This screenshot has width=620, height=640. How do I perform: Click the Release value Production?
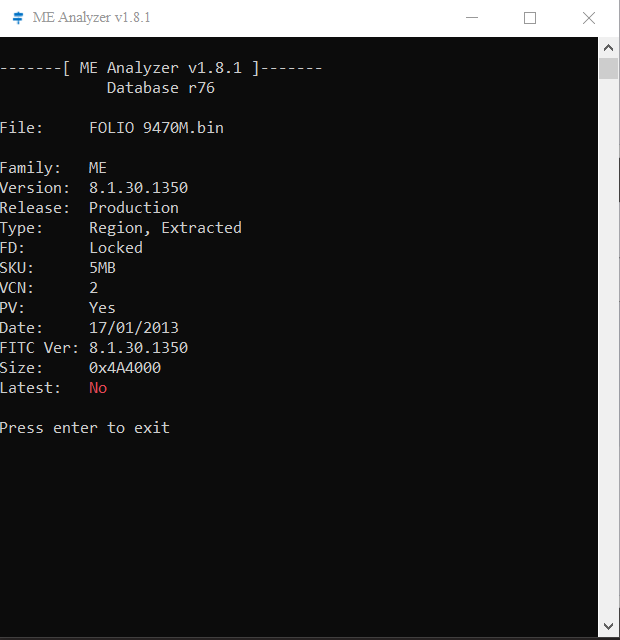(134, 208)
